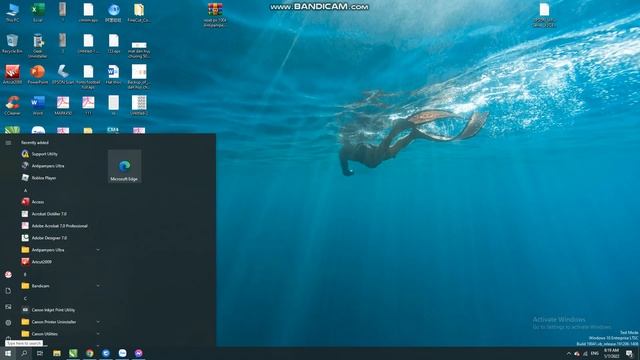The width and height of the screenshot is (640, 360).
Task: Open the PowerPoint desktop shortcut
Action: [38, 74]
